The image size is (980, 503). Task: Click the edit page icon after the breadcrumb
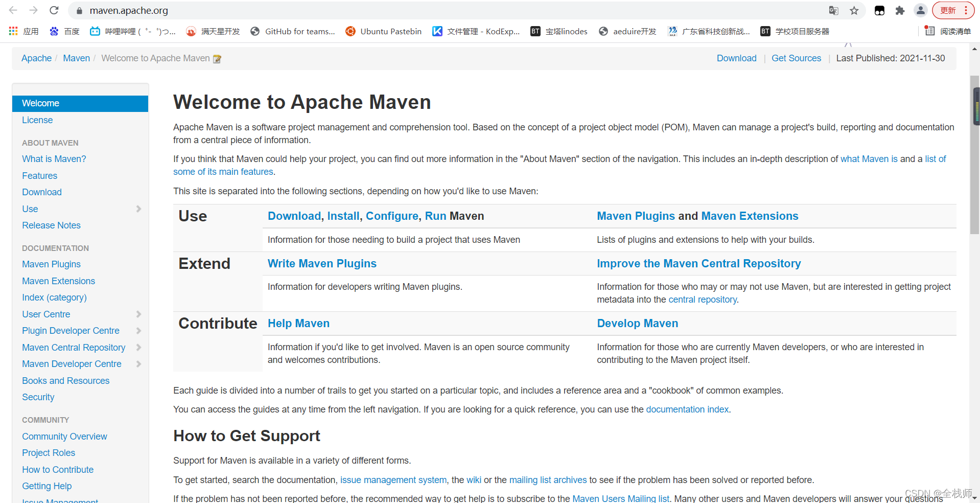[217, 59]
